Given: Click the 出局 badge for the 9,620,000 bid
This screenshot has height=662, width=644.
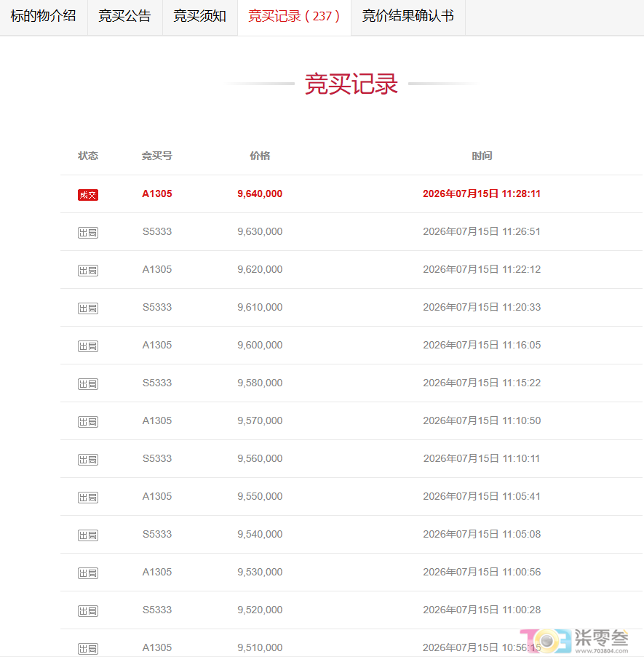Looking at the screenshot, I should click(88, 271).
